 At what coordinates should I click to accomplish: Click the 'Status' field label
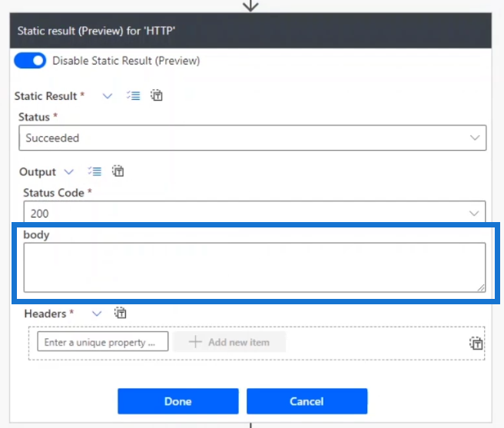tap(34, 117)
